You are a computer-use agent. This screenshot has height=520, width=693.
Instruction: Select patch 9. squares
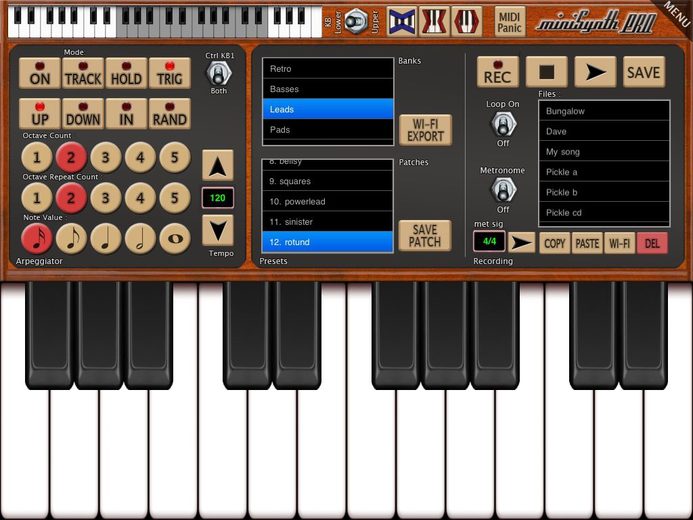point(327,181)
